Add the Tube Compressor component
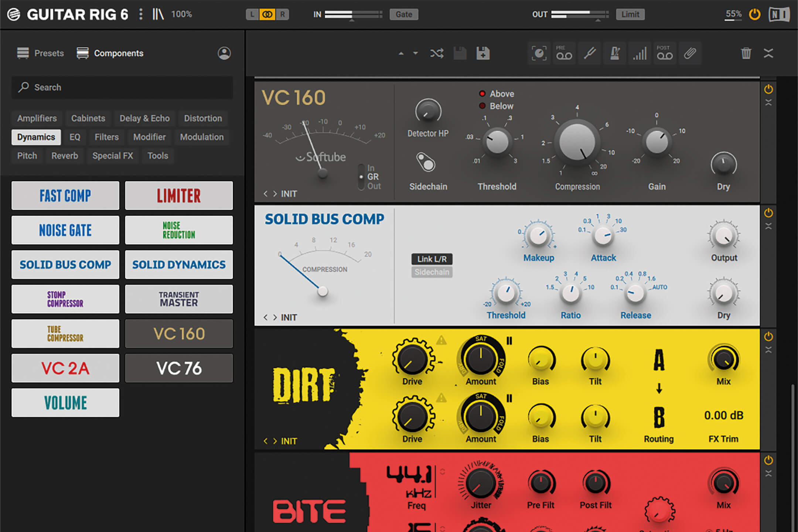Screen dimensions: 798x532 tap(65, 334)
